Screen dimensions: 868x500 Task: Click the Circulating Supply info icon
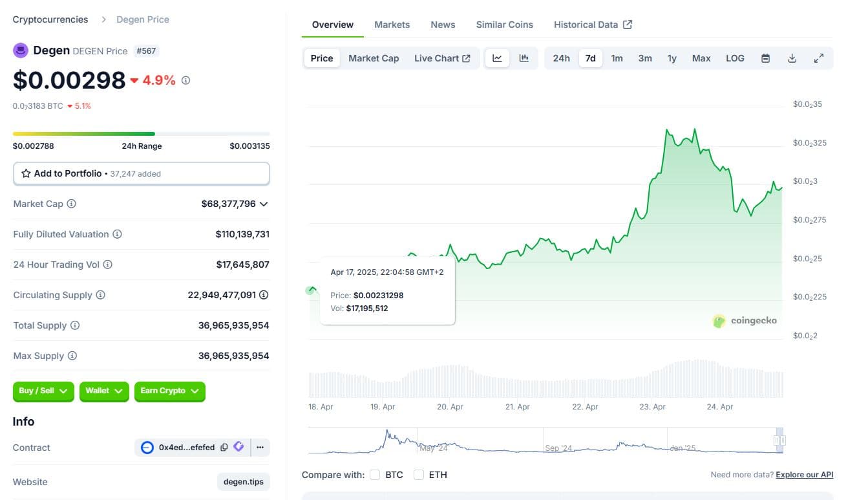pyautogui.click(x=101, y=295)
